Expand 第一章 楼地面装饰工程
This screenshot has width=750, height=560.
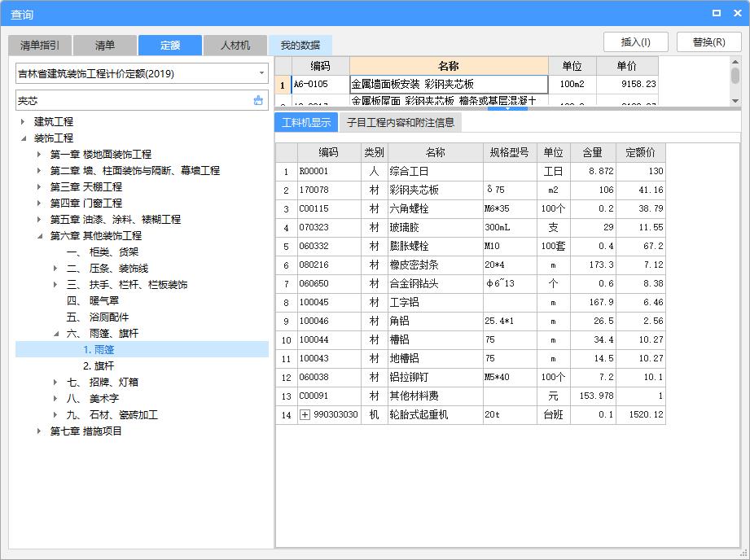point(39,154)
